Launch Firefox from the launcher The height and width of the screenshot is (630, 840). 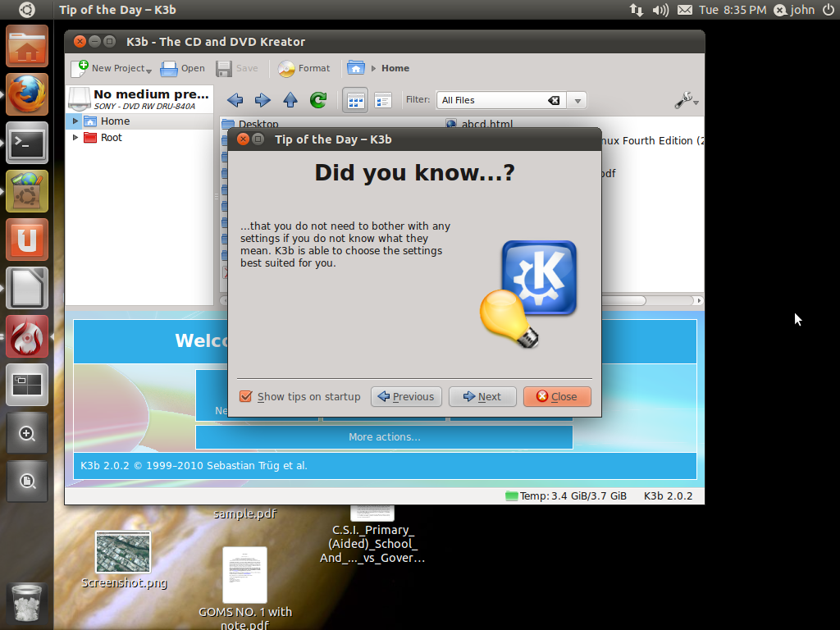pyautogui.click(x=26, y=94)
